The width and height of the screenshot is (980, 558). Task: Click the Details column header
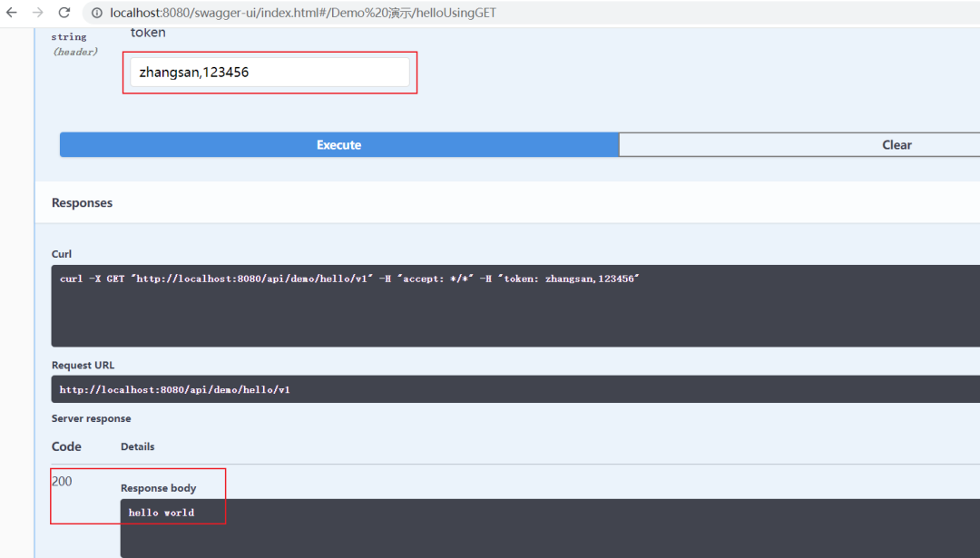coord(138,446)
